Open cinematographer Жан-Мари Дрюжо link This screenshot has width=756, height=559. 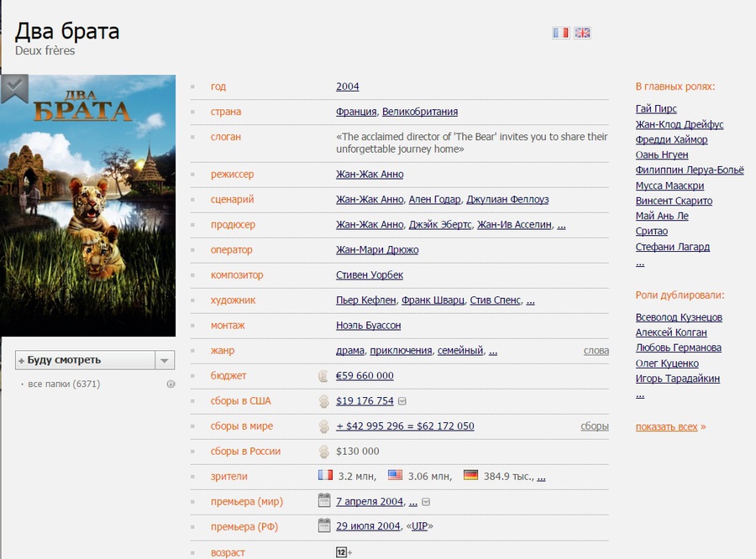pos(377,249)
